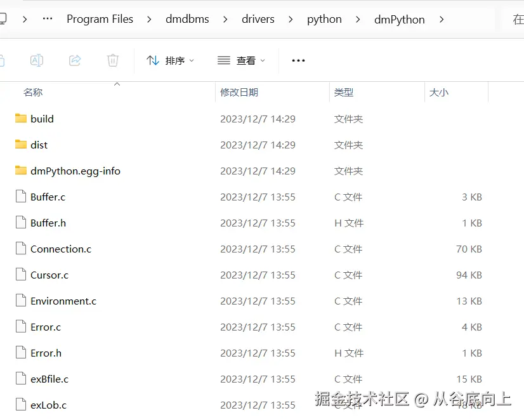Select the dist folder icon

click(x=21, y=145)
